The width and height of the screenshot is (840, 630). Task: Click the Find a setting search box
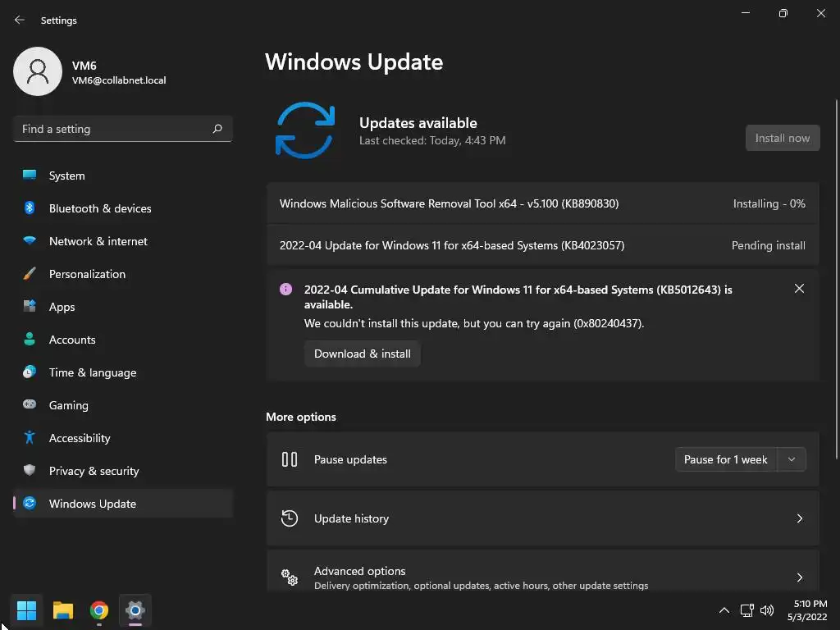123,129
